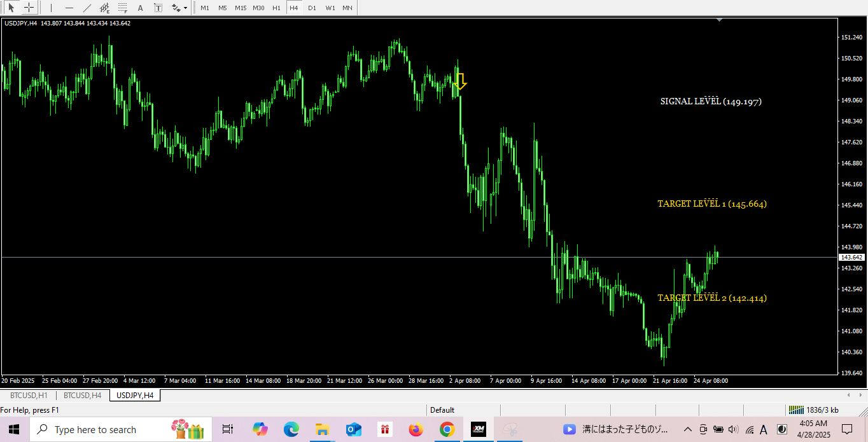
Task: Open Firefox from taskbar
Action: coord(416,429)
